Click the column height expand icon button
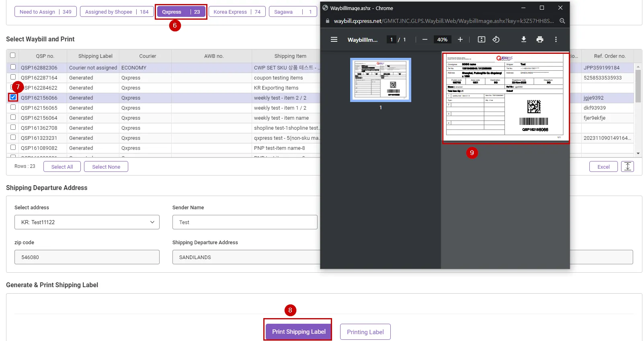The height and width of the screenshot is (341, 644). tap(628, 166)
